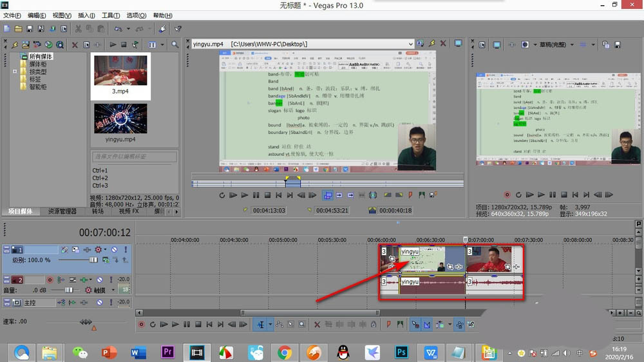This screenshot has height=362, width=644.
Task: Expand the 按类型 tree node
Action: coord(15,71)
